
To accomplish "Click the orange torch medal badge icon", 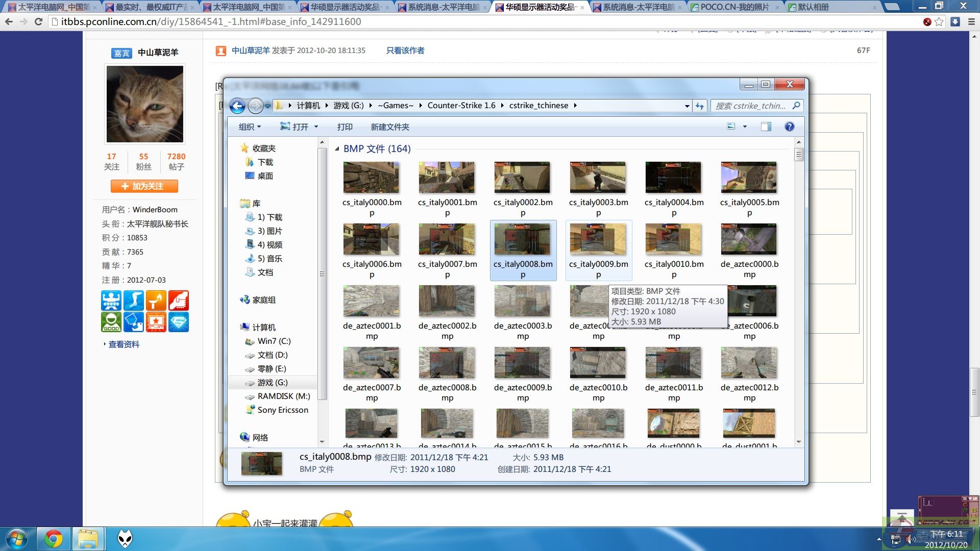I will [x=156, y=300].
